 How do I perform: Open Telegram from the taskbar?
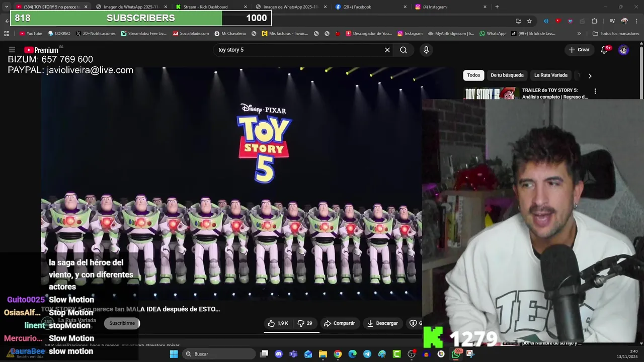coord(367,354)
